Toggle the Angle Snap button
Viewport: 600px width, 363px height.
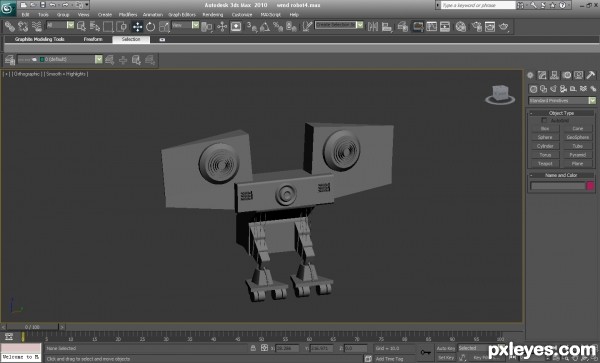tap(265, 26)
